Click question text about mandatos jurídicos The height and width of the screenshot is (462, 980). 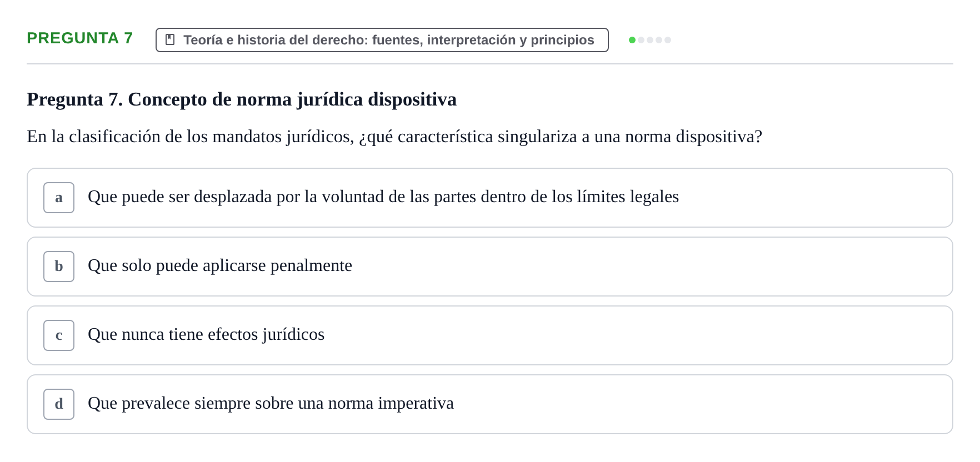(x=394, y=137)
